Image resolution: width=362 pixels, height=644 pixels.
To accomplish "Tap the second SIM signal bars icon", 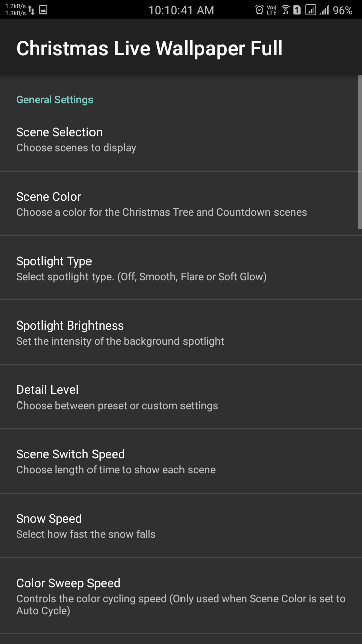I will (x=325, y=10).
